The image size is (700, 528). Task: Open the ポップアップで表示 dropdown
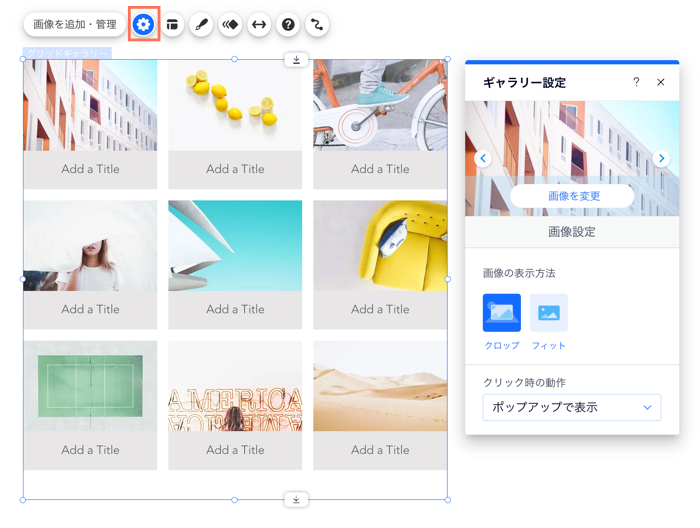pos(571,407)
